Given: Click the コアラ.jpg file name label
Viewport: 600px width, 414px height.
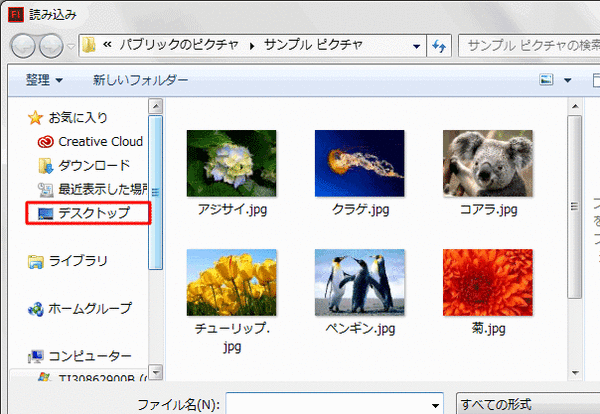Looking at the screenshot, I should point(489,209).
